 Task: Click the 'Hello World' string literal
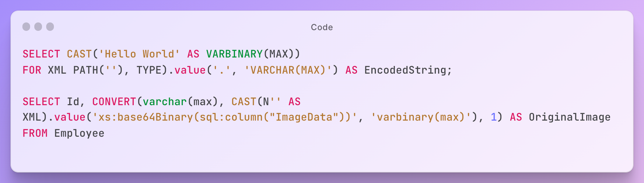tap(139, 54)
